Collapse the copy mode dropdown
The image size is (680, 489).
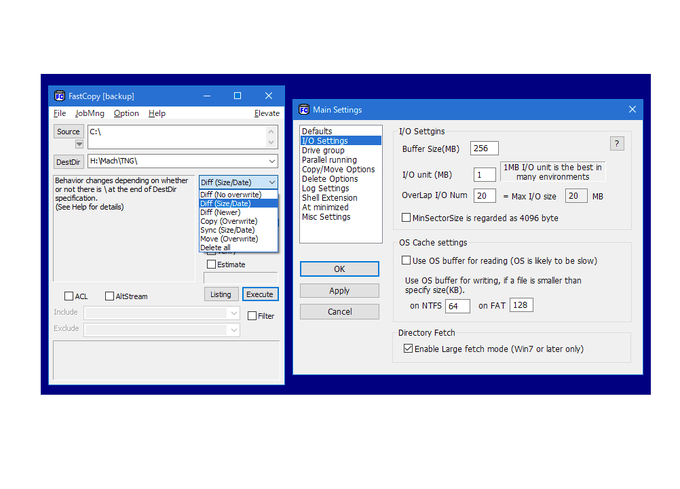[x=271, y=182]
